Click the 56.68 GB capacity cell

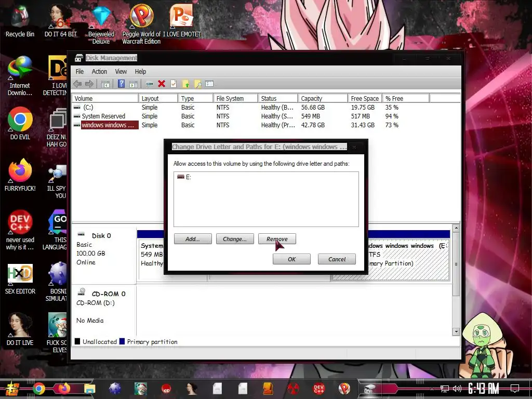point(313,107)
